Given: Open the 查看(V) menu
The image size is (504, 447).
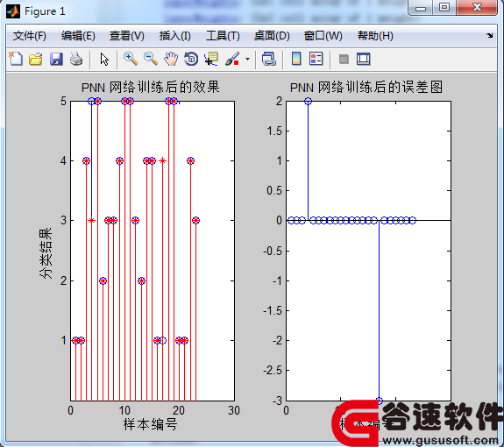Looking at the screenshot, I should [x=126, y=36].
